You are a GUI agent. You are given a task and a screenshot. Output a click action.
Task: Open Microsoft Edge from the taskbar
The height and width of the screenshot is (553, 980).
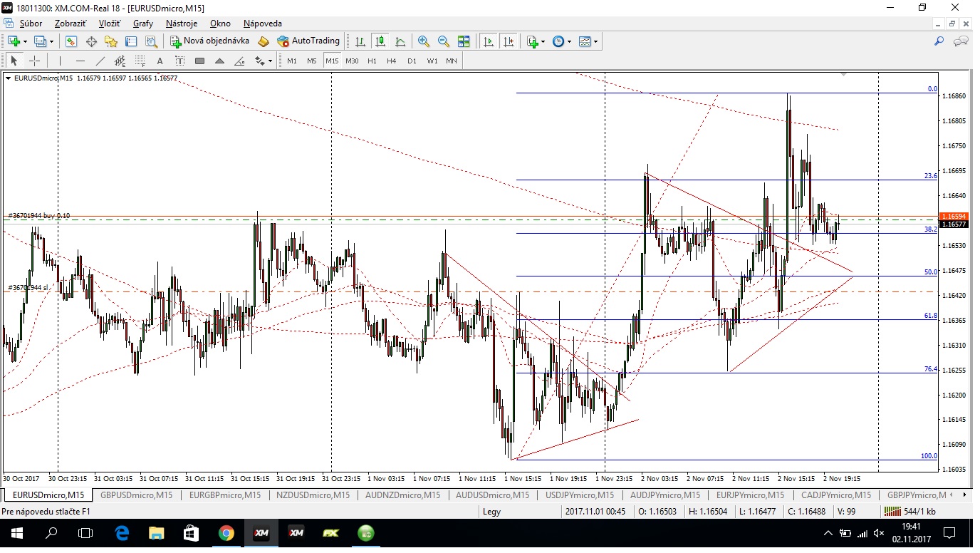click(122, 533)
